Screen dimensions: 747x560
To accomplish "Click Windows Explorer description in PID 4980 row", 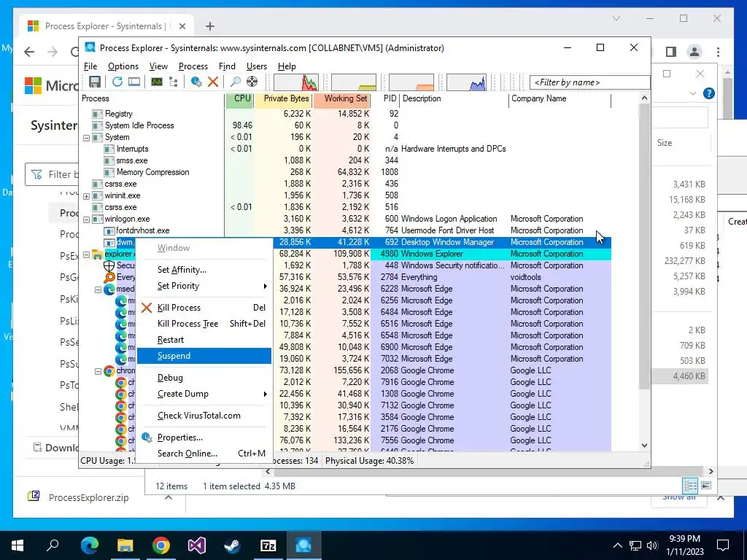I will click(x=432, y=254).
